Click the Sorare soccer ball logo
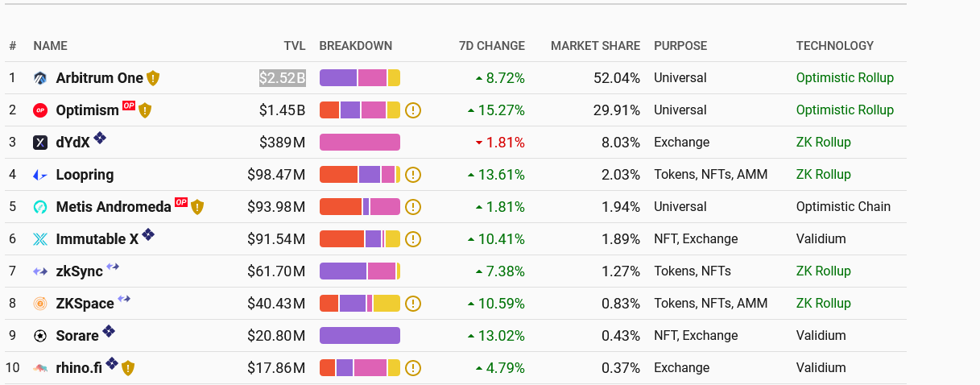This screenshot has height=385, width=980. 40,336
